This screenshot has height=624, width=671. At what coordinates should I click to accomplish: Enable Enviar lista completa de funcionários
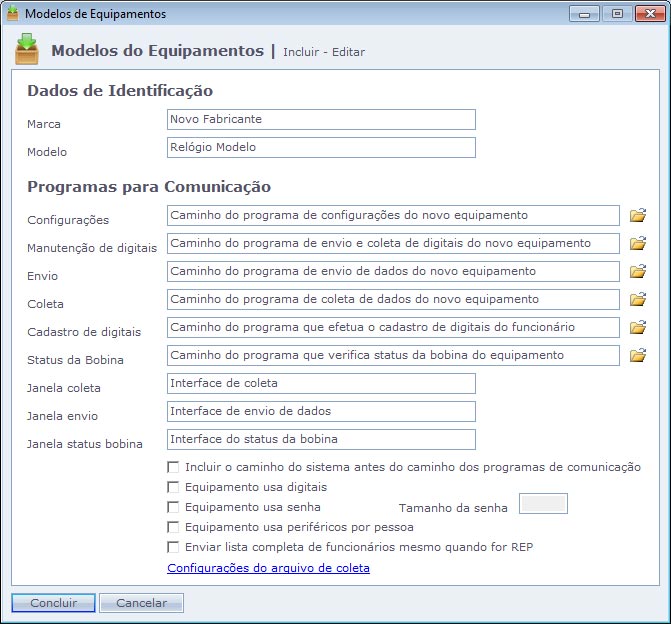click(x=174, y=547)
